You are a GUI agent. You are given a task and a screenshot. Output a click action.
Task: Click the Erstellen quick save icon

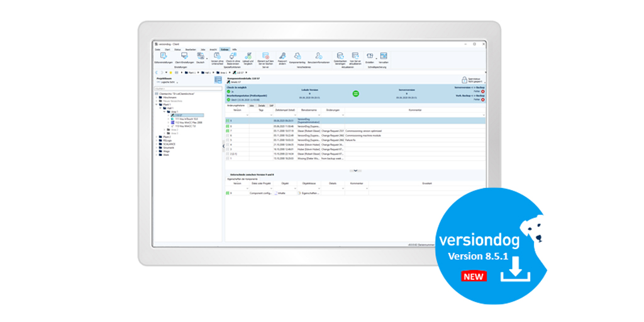(370, 56)
